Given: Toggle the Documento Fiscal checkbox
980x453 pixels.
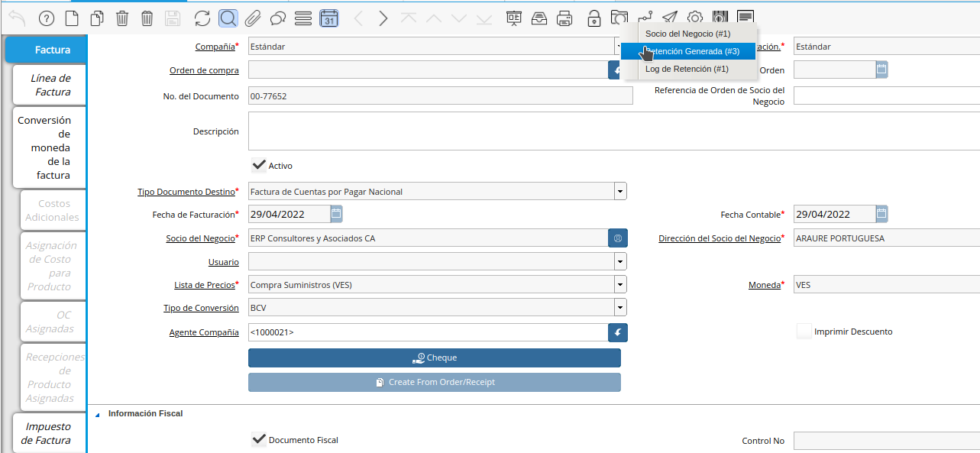Looking at the screenshot, I should point(258,439).
